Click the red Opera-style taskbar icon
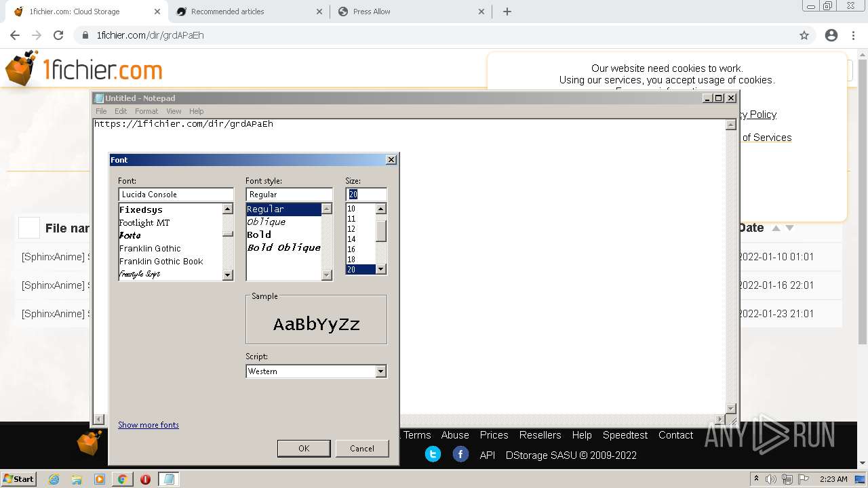The height and width of the screenshot is (488, 868). coord(145,479)
